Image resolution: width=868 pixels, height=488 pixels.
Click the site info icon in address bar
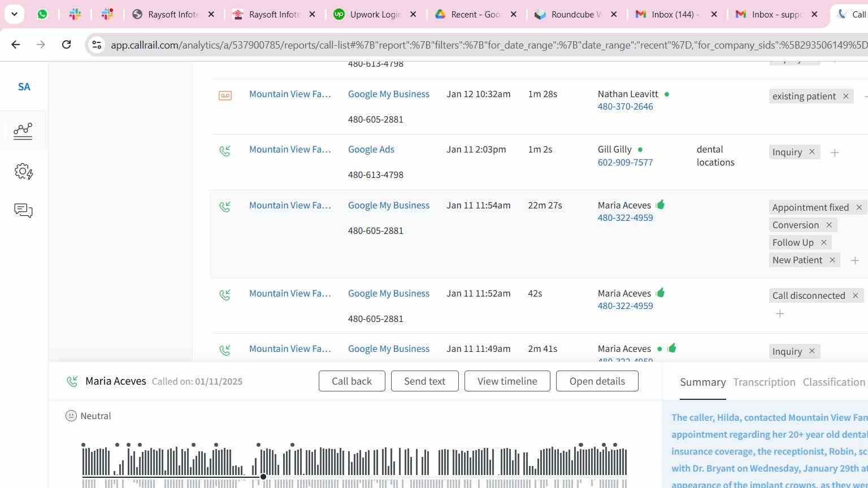click(x=97, y=45)
